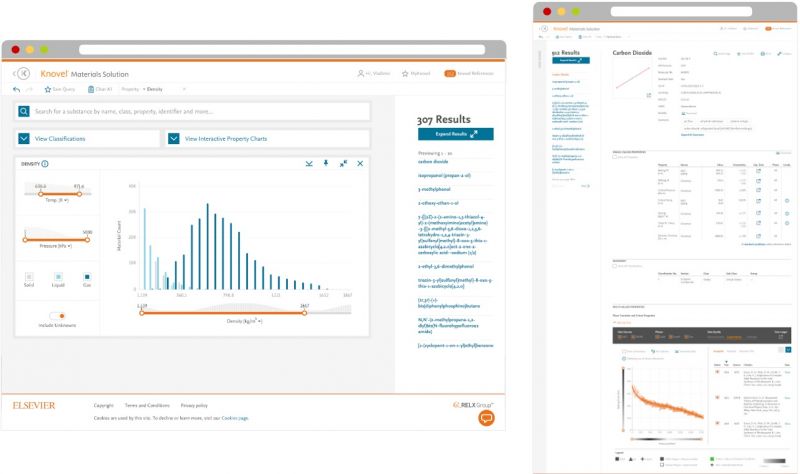Open the Copyright footer link
Viewport: 800px width, 474px height.
(104, 405)
